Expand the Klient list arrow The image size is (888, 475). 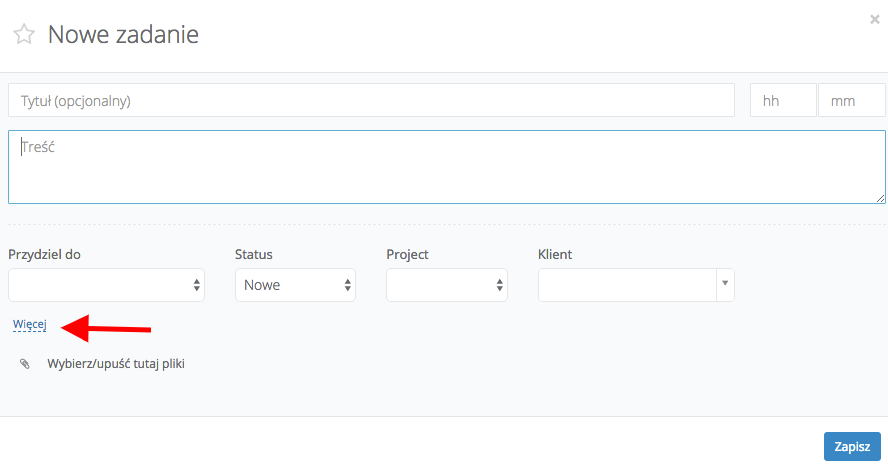(x=725, y=285)
